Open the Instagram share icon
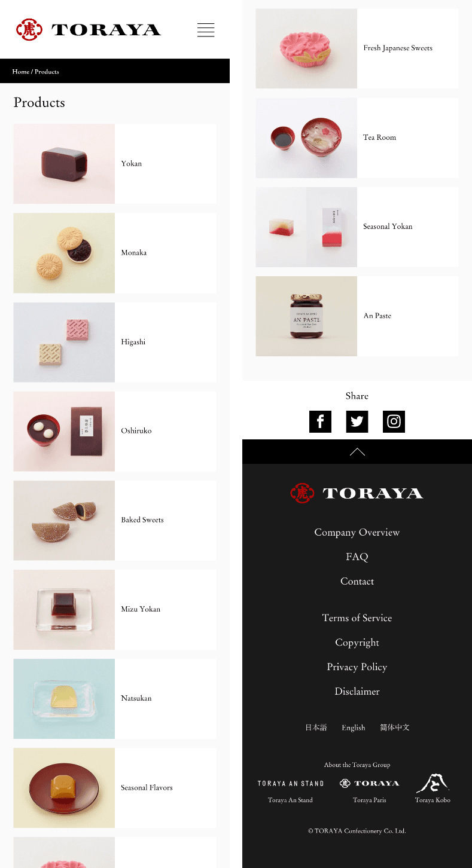The height and width of the screenshot is (868, 472). click(394, 421)
